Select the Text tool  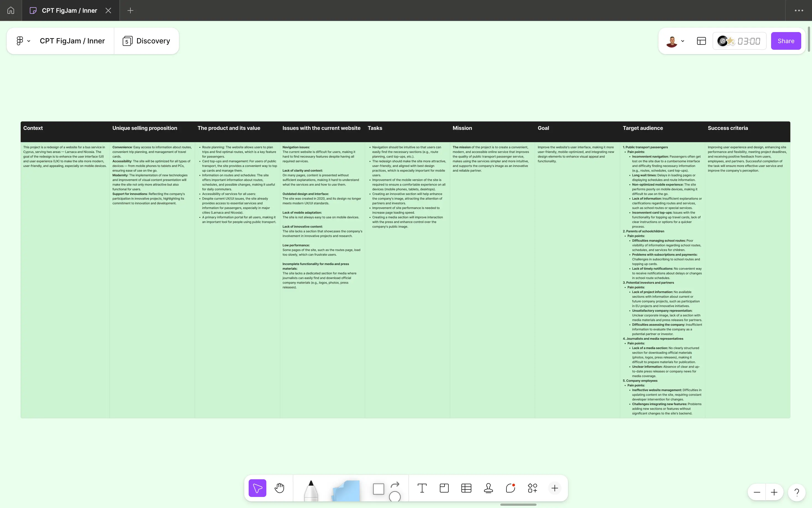pyautogui.click(x=422, y=488)
